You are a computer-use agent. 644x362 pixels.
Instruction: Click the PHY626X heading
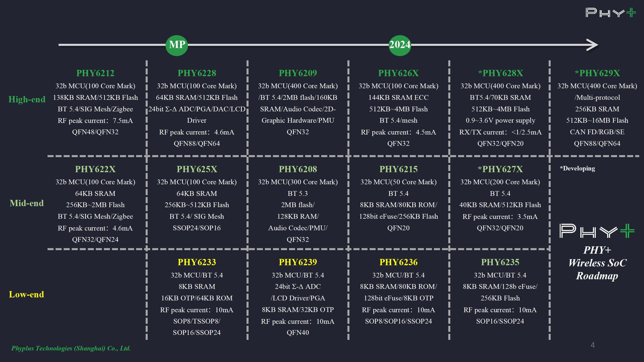click(398, 73)
